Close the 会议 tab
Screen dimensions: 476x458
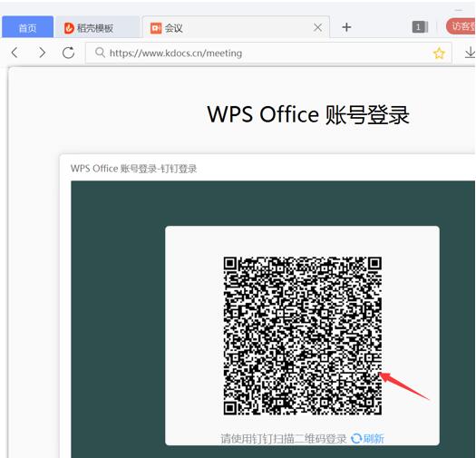(x=317, y=27)
